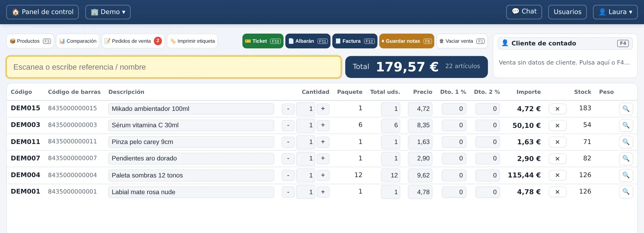Edit description field Labial mate rosa nude
Image resolution: width=644 pixels, height=233 pixels.
click(x=191, y=192)
